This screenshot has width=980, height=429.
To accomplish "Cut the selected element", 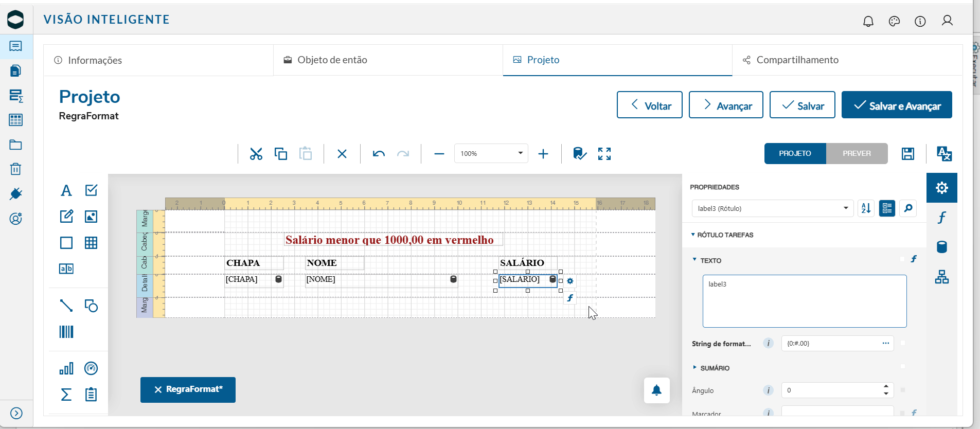I will (x=256, y=154).
